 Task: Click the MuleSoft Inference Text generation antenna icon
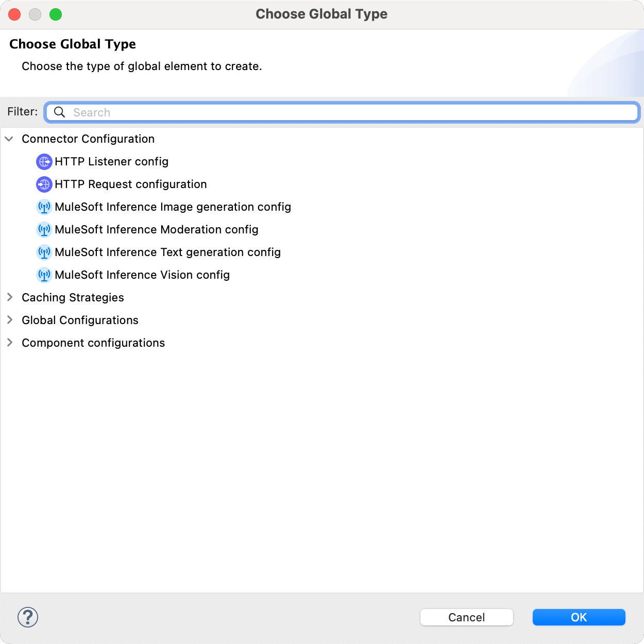pos(44,252)
